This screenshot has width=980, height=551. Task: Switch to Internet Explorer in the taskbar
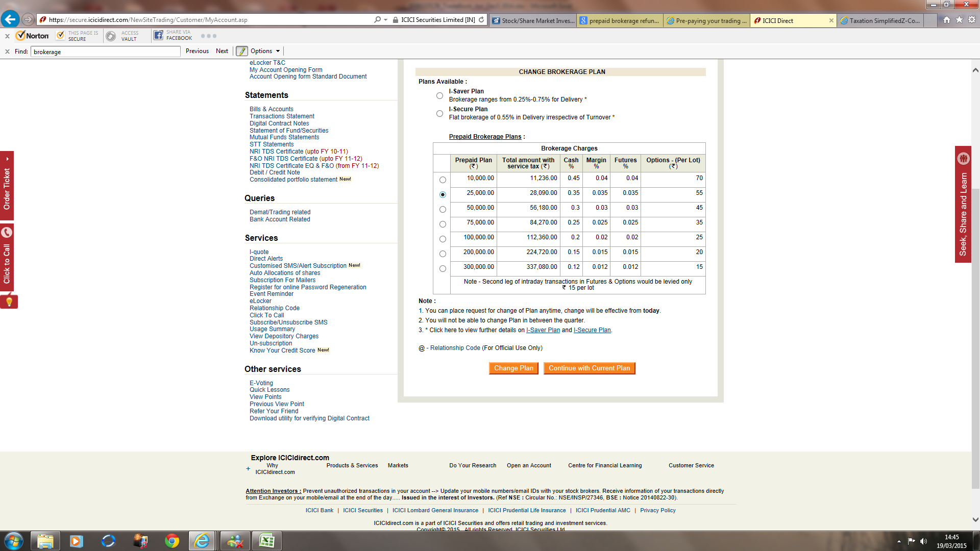pyautogui.click(x=202, y=541)
